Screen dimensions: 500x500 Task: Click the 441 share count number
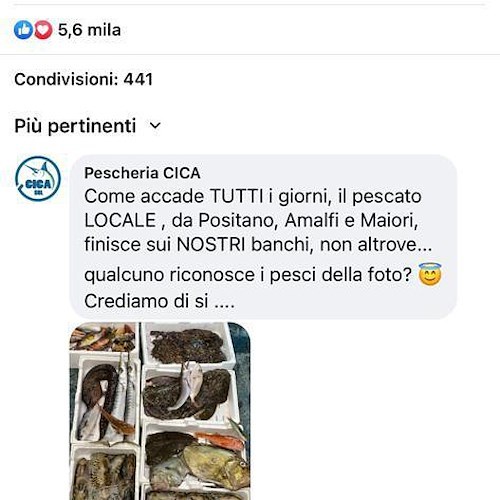click(138, 79)
